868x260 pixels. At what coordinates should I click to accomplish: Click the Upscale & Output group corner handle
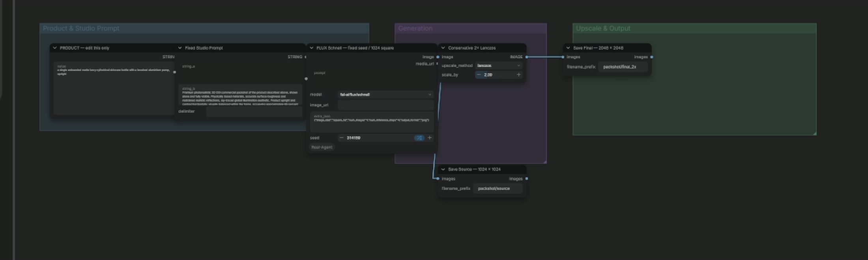tap(814, 133)
